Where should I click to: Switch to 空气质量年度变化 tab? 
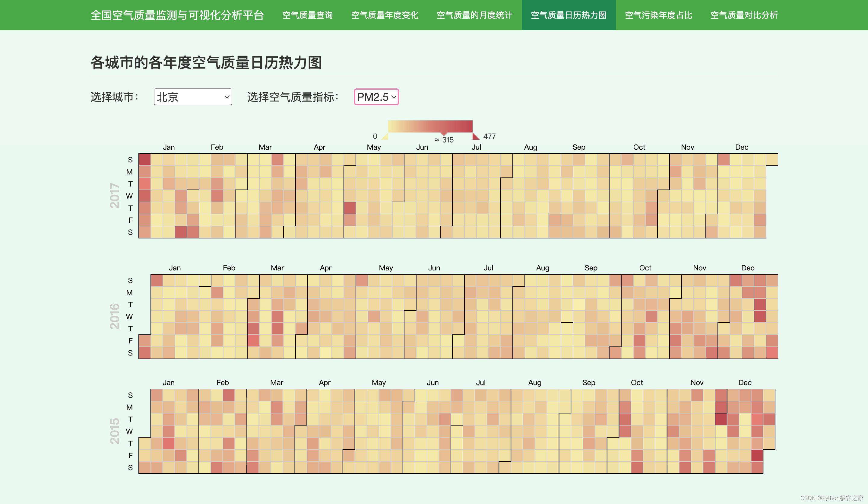pos(385,15)
